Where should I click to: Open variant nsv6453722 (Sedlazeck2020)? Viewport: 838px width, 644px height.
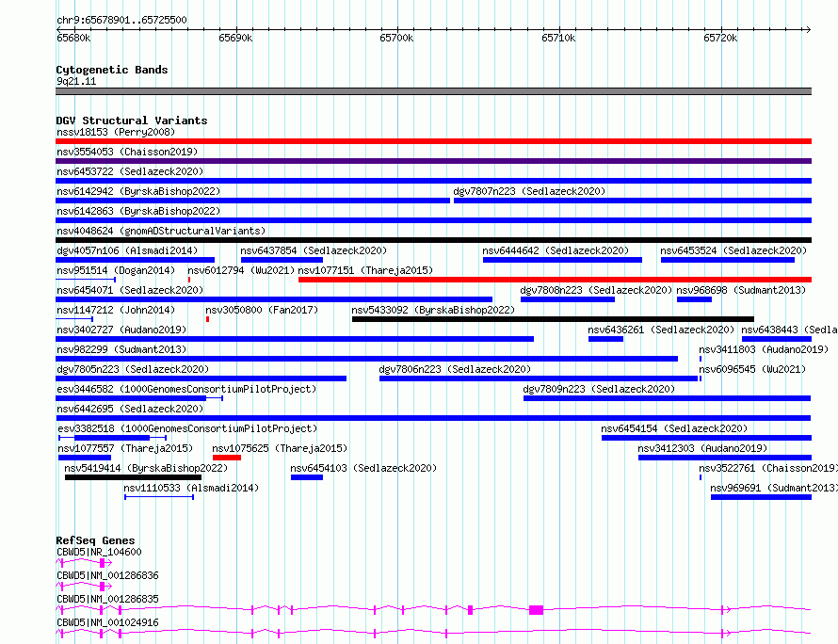[130, 171]
